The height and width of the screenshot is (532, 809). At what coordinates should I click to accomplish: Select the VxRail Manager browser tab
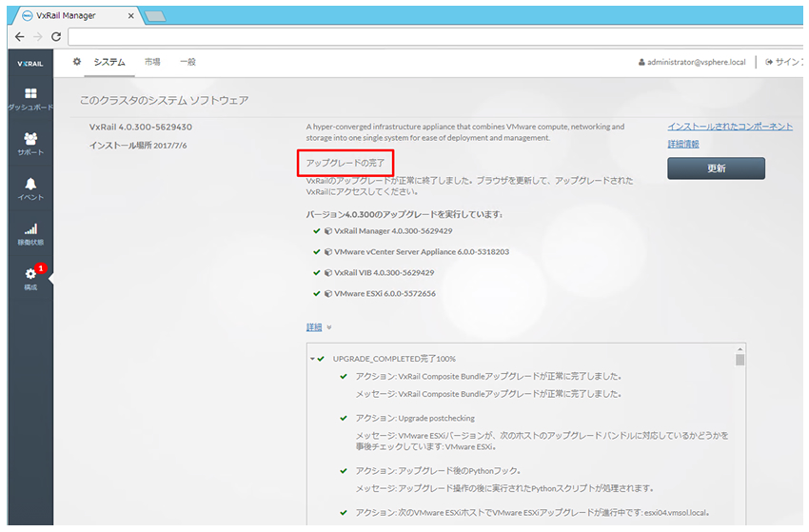tap(76, 15)
